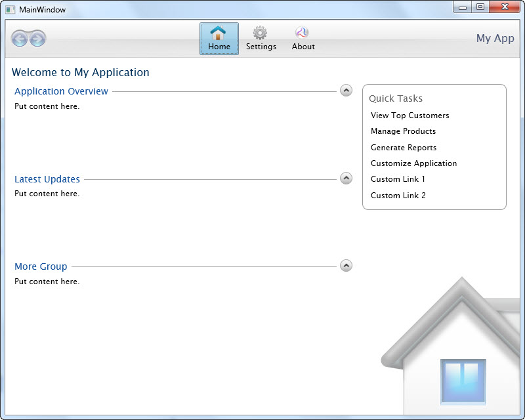Viewport: 525px width, 420px height.
Task: Click the back navigation arrow
Action: click(x=20, y=39)
